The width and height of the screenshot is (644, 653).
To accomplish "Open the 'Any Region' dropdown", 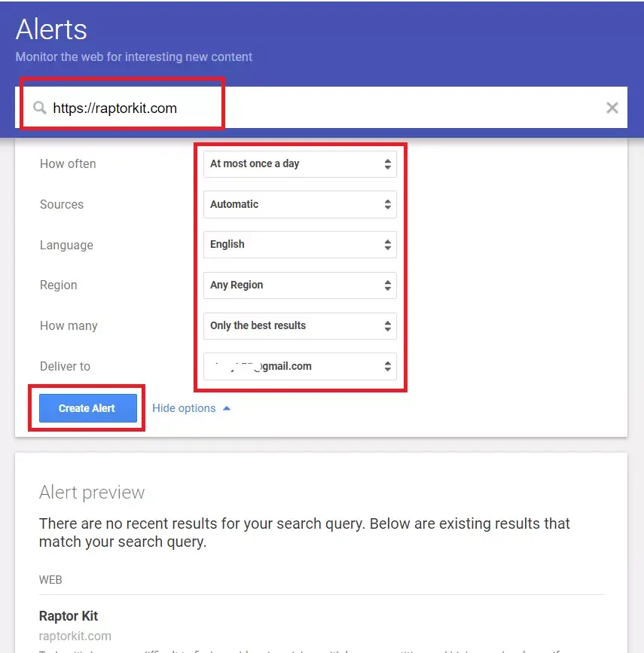I will (300, 285).
